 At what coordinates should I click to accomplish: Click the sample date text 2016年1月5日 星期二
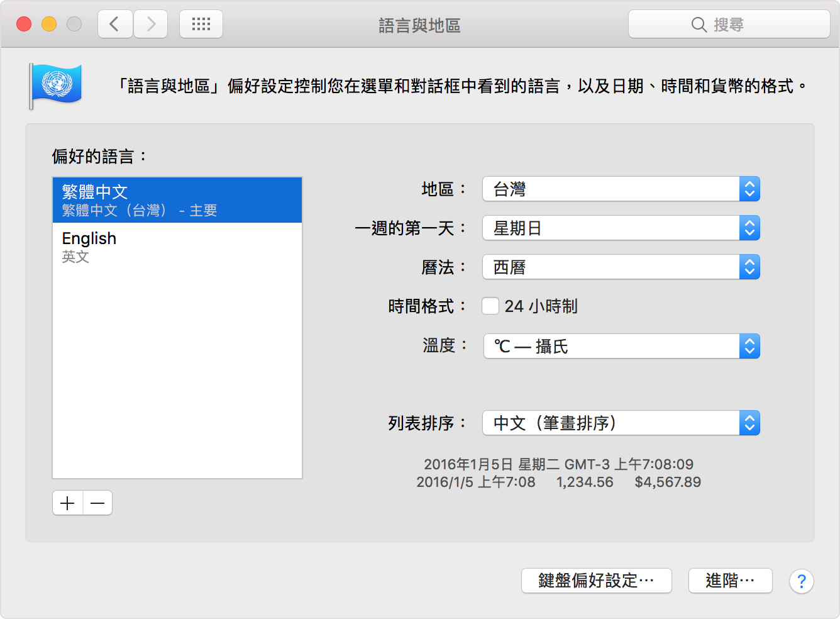(x=491, y=465)
